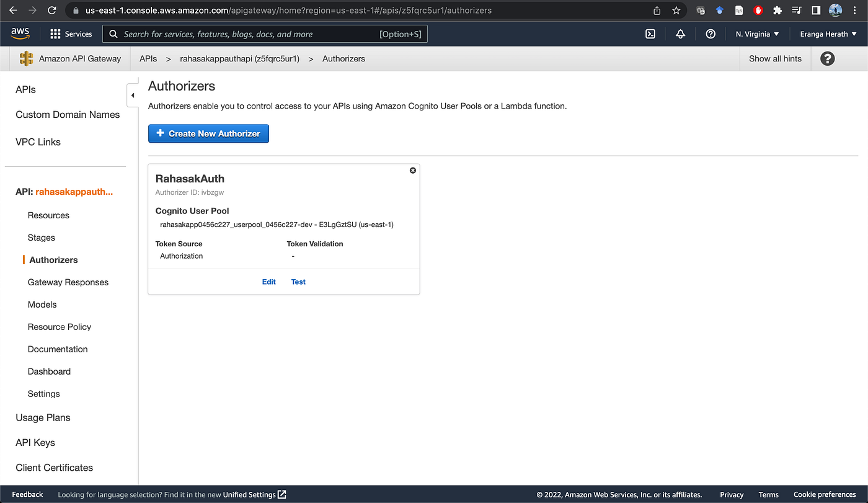Open the Terms link
This screenshot has width=868, height=503.
(768, 494)
